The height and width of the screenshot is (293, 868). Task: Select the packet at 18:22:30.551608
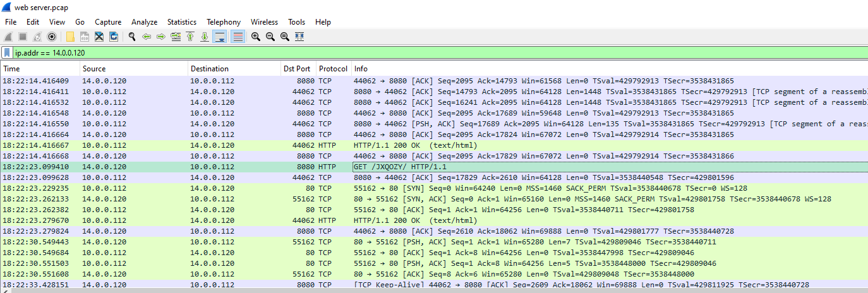434,274
